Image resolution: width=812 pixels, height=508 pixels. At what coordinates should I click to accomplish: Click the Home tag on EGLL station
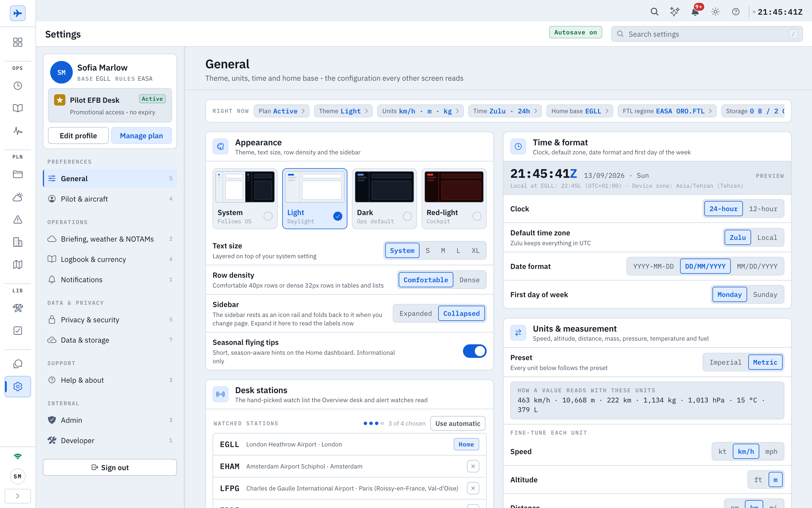(x=466, y=444)
